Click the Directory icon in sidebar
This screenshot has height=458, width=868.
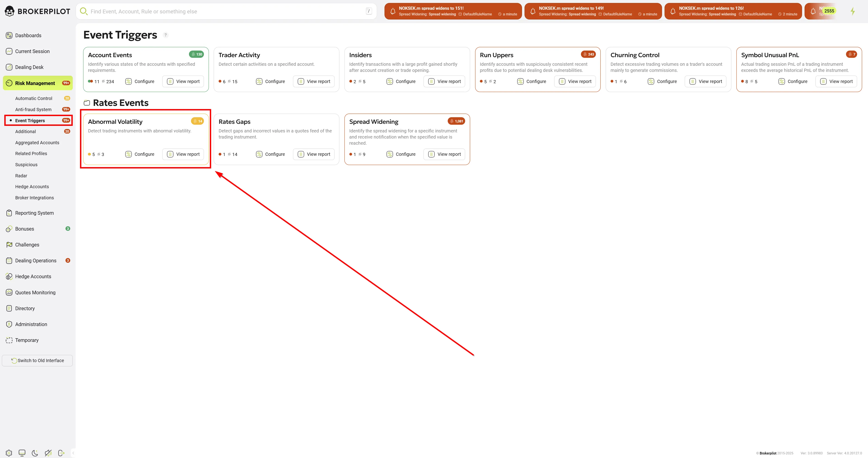[x=9, y=308]
